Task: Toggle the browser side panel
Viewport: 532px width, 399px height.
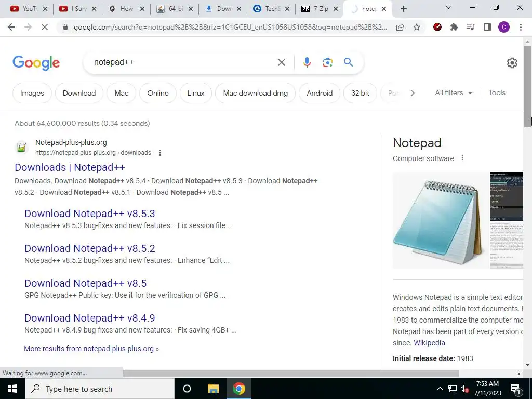Action: [487, 27]
